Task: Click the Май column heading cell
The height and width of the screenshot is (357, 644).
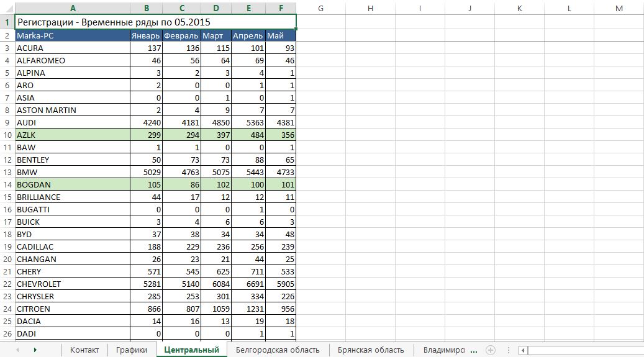Action: point(281,36)
